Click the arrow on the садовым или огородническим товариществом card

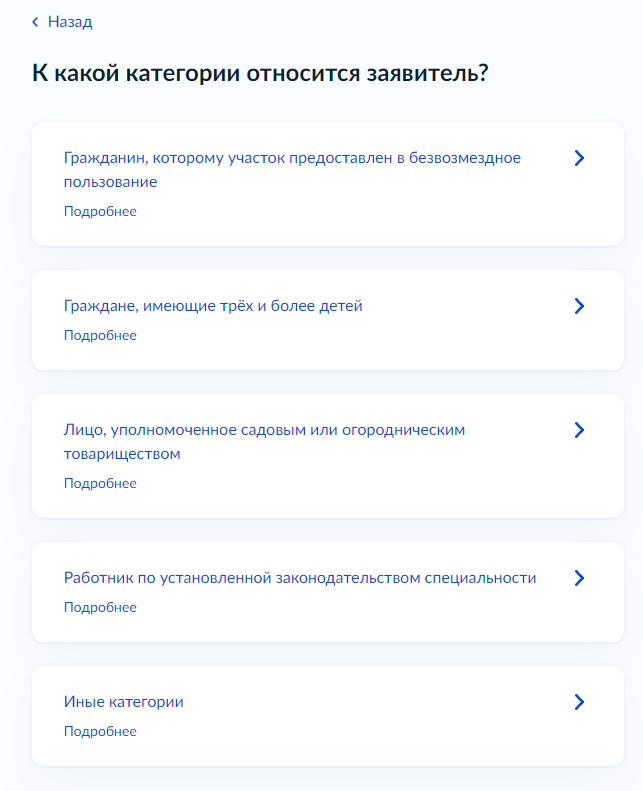pos(579,430)
